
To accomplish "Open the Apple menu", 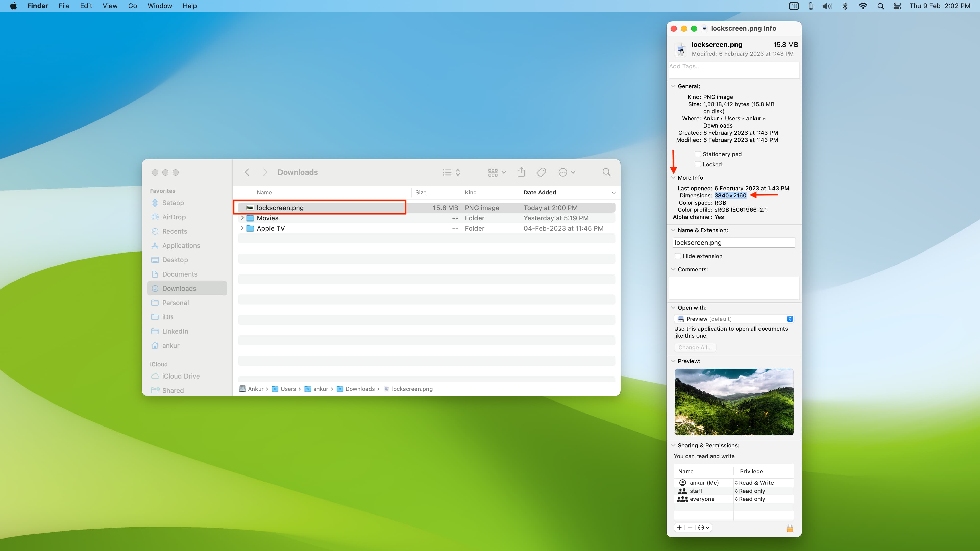I will click(x=13, y=6).
